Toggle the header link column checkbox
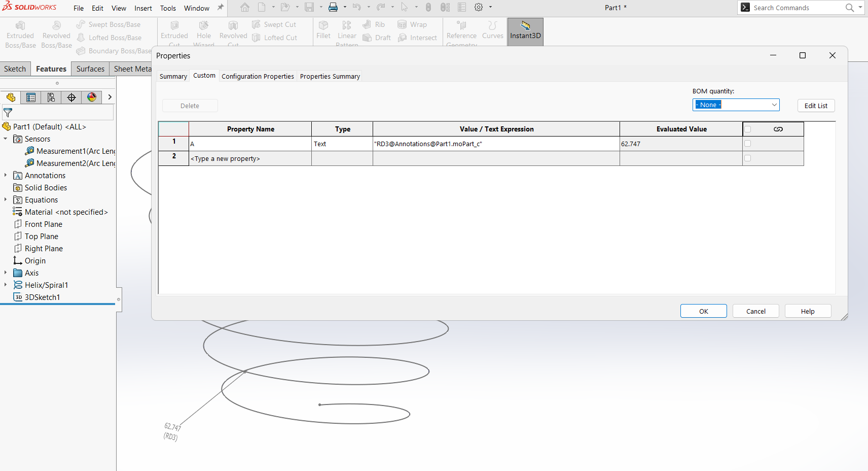 (x=747, y=129)
